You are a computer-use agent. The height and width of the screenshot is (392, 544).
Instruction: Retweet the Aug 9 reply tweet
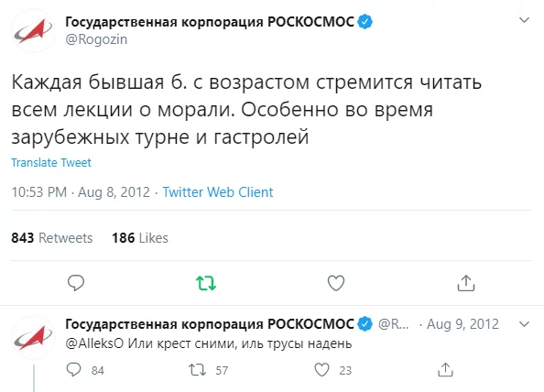point(198,370)
